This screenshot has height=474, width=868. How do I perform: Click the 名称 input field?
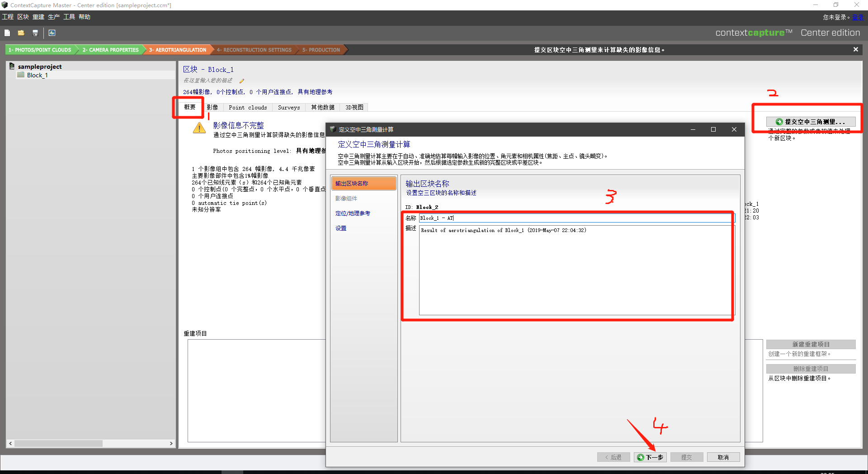point(574,218)
